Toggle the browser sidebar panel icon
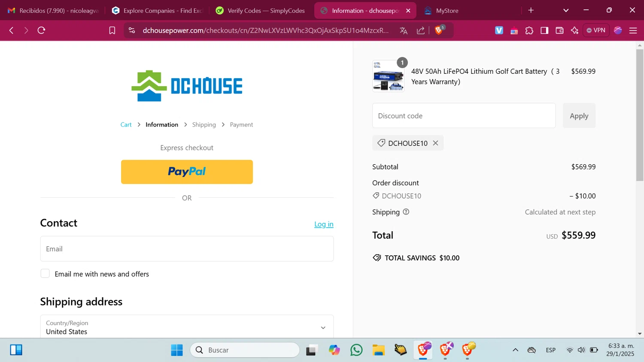The height and width of the screenshot is (362, 644). pyautogui.click(x=544, y=30)
